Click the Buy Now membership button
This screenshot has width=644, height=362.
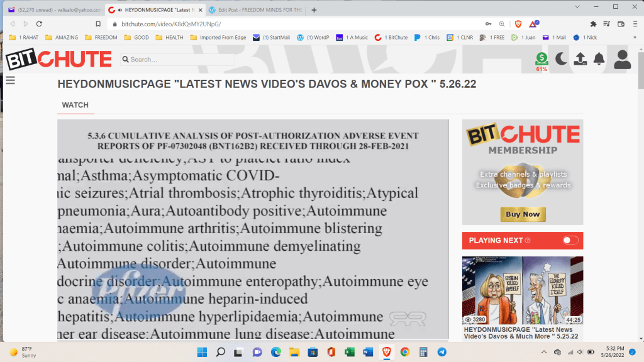coord(523,214)
